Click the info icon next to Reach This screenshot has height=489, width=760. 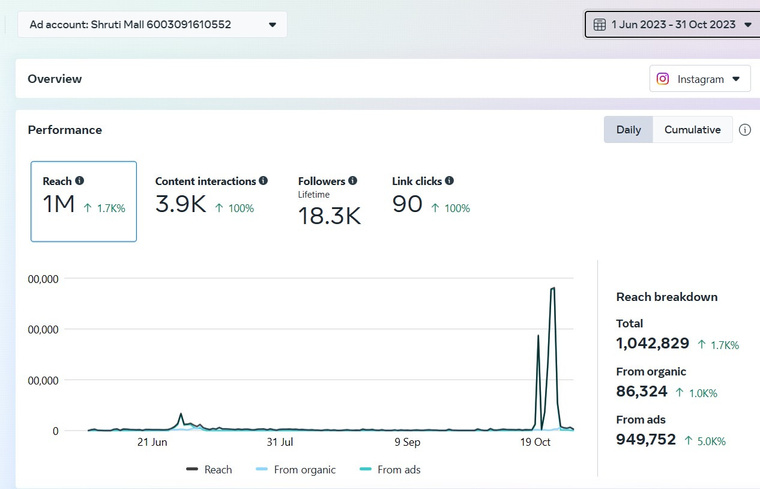click(x=80, y=181)
